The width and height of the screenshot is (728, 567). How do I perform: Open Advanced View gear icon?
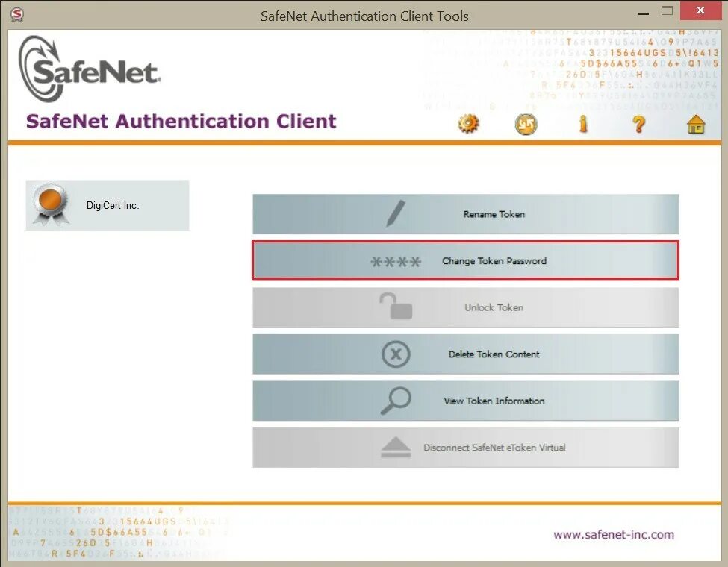coord(468,124)
